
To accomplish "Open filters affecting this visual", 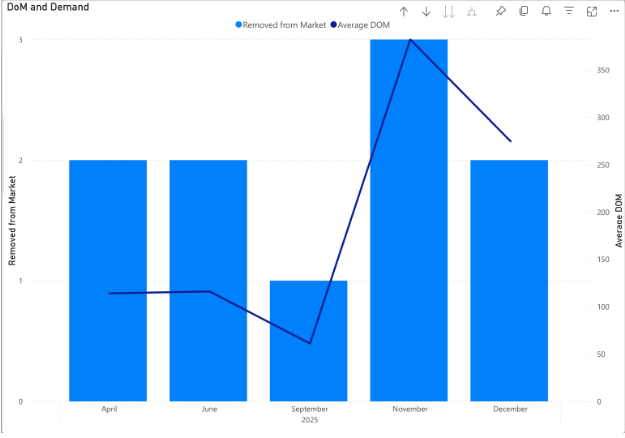I will point(569,11).
